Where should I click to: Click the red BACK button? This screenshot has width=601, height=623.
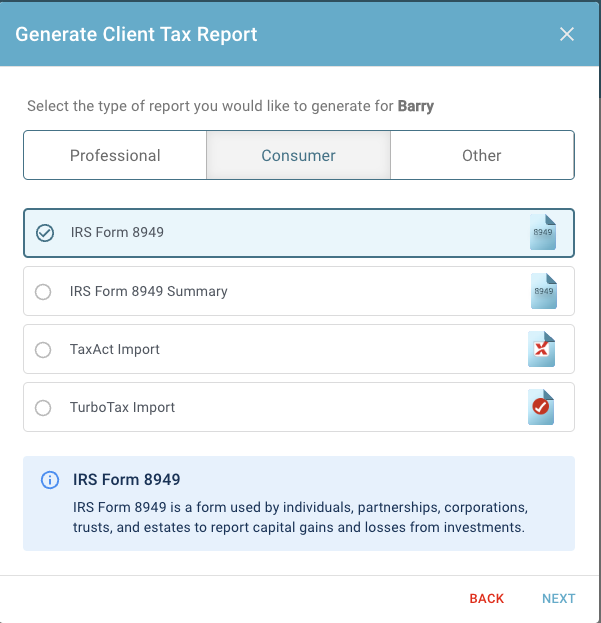point(487,598)
